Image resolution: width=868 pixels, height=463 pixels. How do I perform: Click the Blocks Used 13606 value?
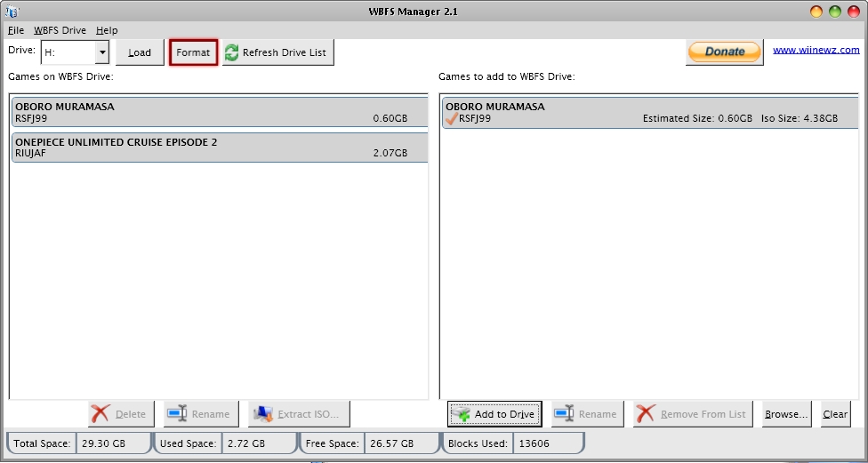[x=534, y=443]
